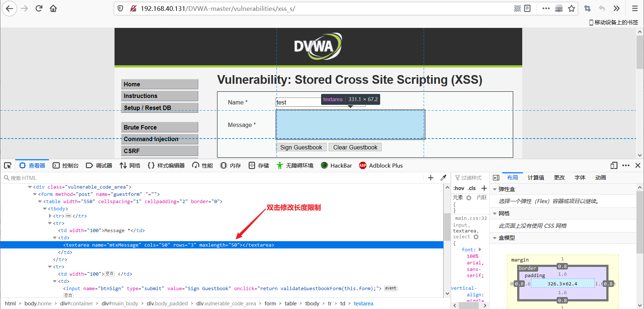This screenshot has height=309, width=644.
Task: Open the Brute Force menu item
Action: [x=159, y=127]
